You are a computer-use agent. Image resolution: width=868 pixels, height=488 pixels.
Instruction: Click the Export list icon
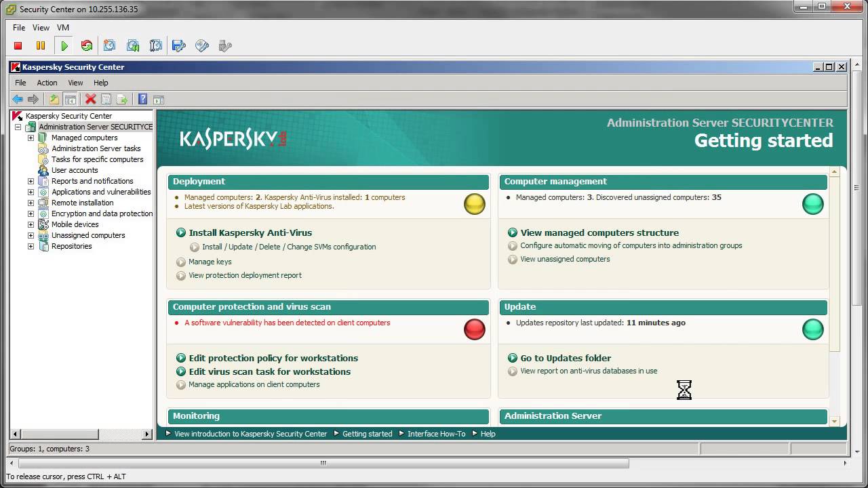click(122, 100)
